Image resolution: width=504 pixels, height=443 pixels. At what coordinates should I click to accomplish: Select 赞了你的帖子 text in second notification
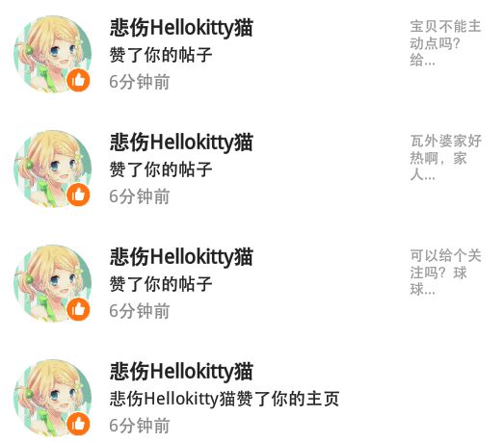click(161, 169)
